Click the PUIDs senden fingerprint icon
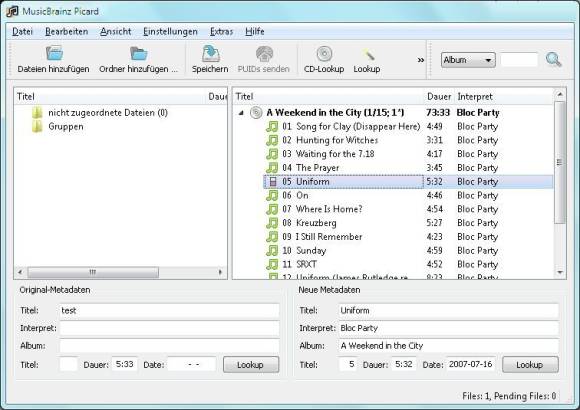The width and height of the screenshot is (580, 410). point(264,54)
